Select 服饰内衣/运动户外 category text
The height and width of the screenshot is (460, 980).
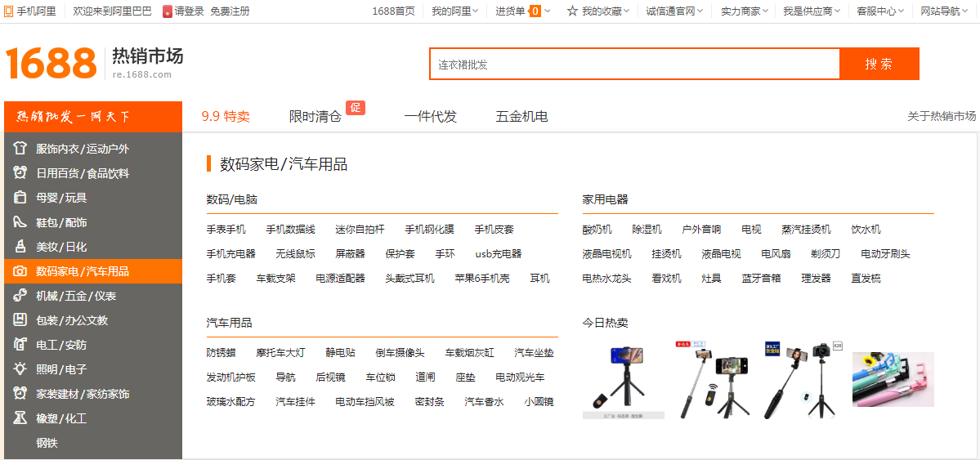[x=83, y=149]
